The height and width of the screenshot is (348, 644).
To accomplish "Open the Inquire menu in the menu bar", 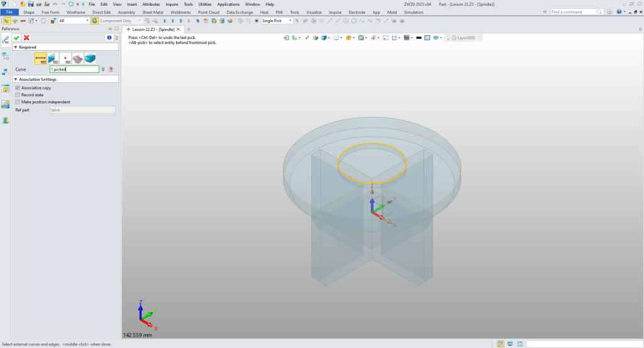I will [x=172, y=4].
